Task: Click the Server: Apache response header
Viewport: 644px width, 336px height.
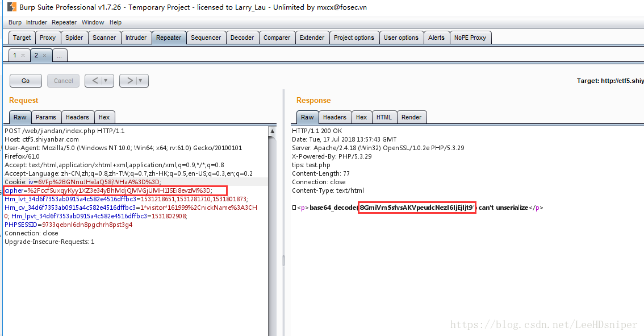Action: point(378,148)
